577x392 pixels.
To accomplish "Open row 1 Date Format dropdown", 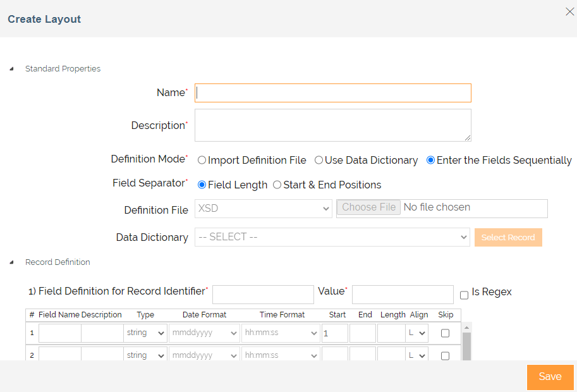I will click(204, 333).
